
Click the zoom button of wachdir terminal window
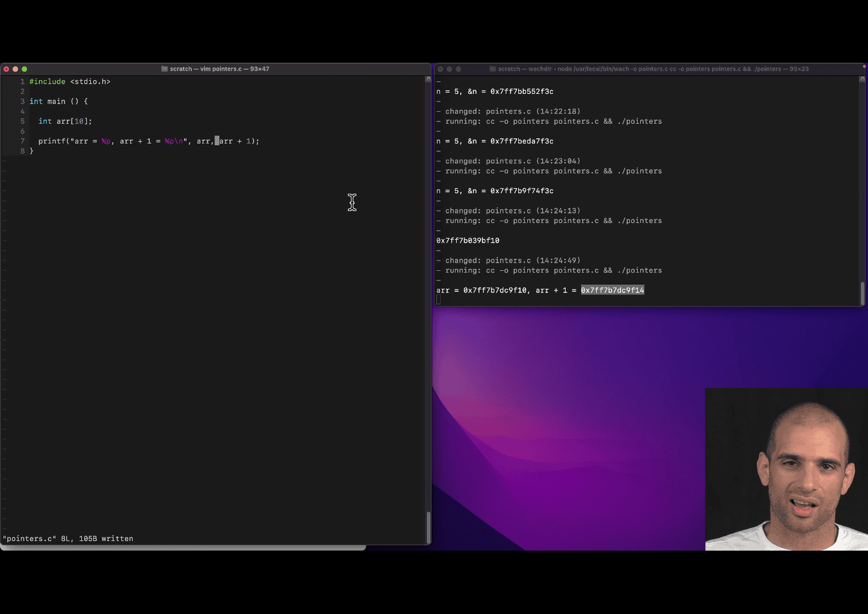[x=459, y=69]
